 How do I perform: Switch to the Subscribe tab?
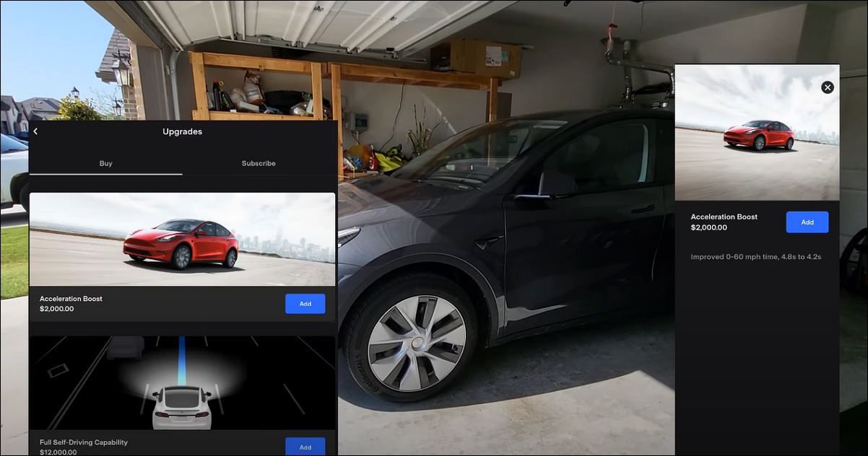(259, 163)
